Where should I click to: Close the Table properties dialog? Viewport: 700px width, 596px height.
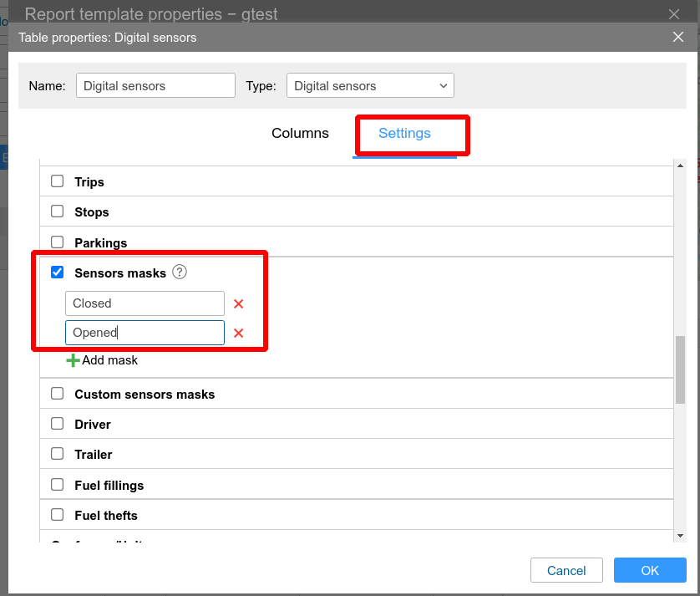[678, 37]
